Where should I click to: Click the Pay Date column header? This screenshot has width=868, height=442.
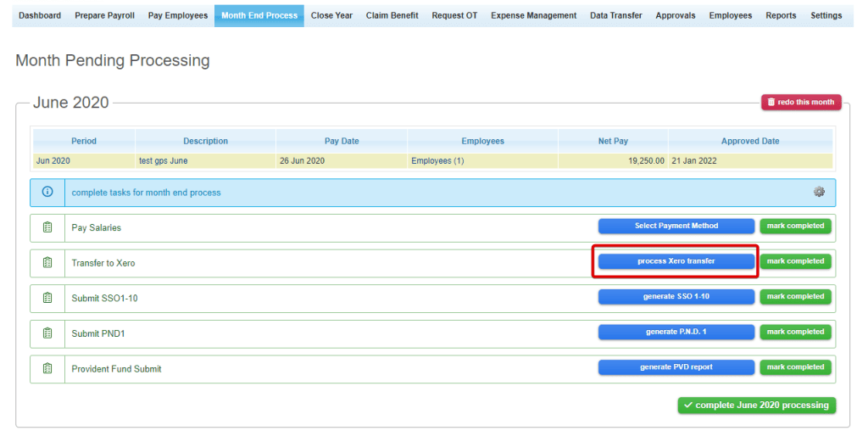pos(342,141)
